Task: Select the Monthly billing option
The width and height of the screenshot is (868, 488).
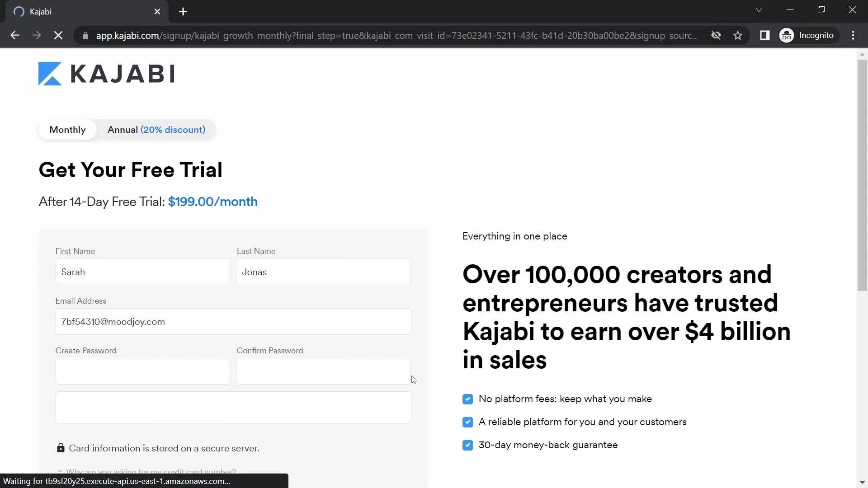Action: point(67,130)
